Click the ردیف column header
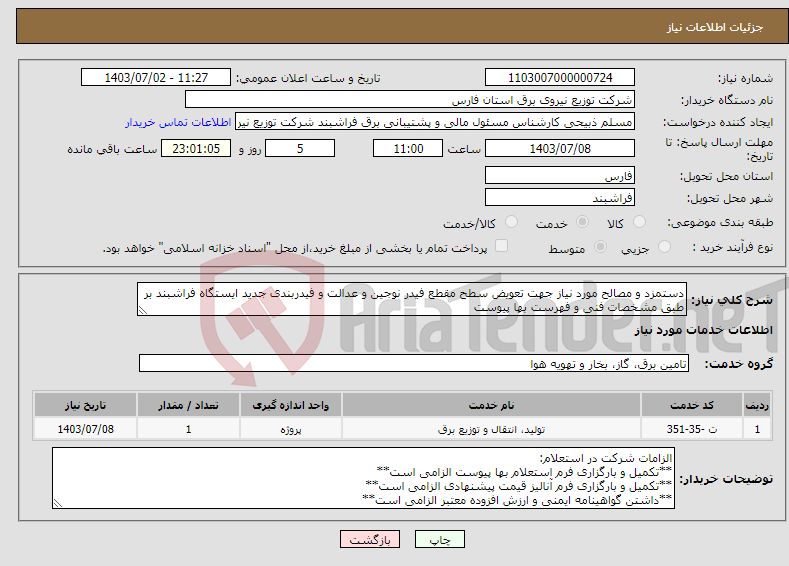The height and width of the screenshot is (566, 789). pos(757,405)
